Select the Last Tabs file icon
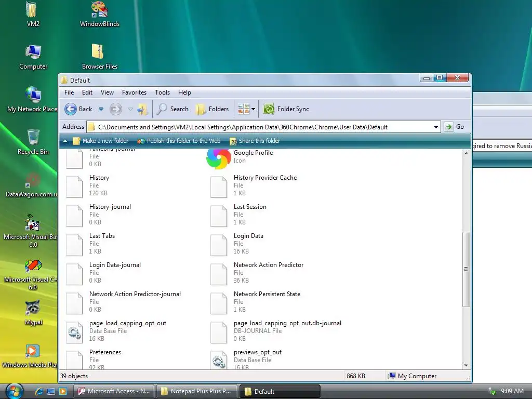This screenshot has height=399, width=532. (x=74, y=245)
